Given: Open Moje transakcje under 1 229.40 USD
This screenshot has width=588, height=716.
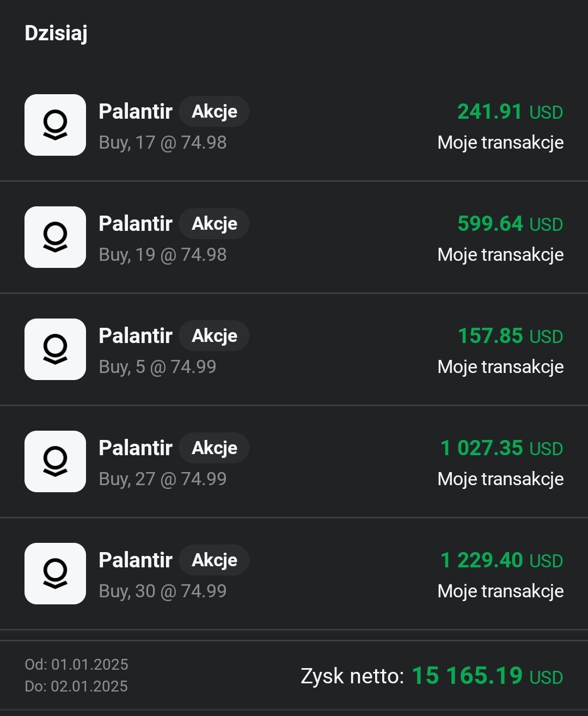Looking at the screenshot, I should click(500, 591).
